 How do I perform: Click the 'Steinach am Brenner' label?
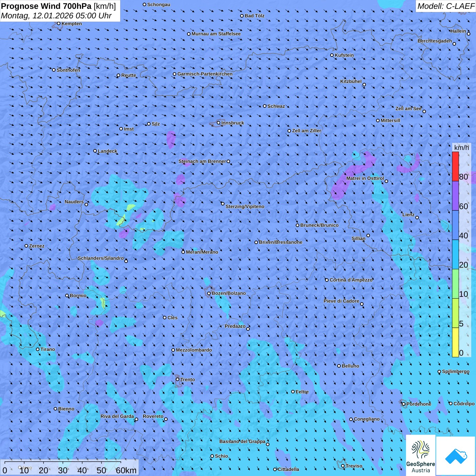click(202, 161)
